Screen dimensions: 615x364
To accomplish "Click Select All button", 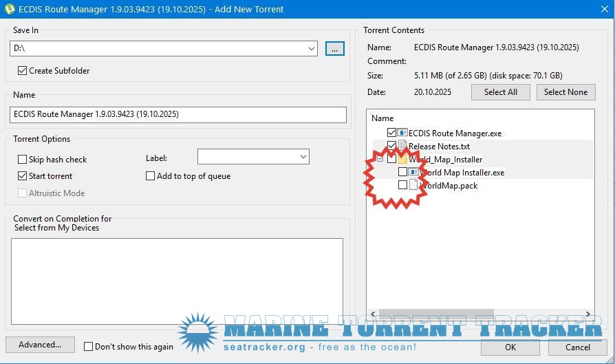I will tap(501, 92).
